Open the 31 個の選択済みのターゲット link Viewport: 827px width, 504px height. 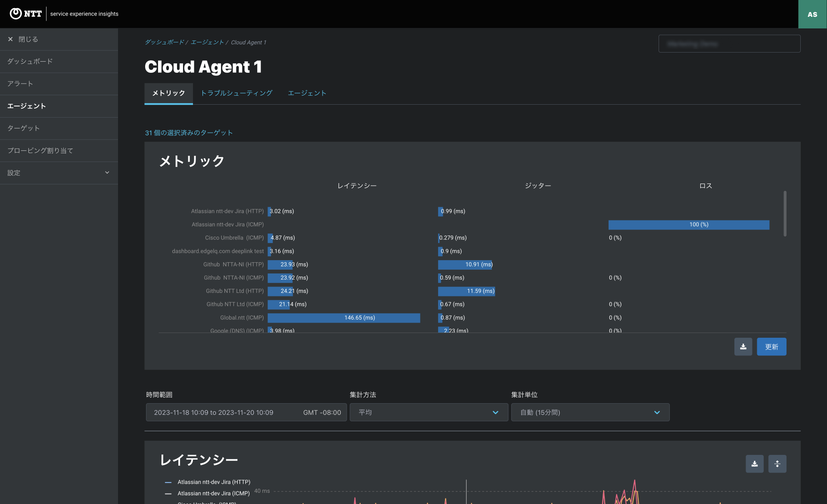click(189, 133)
